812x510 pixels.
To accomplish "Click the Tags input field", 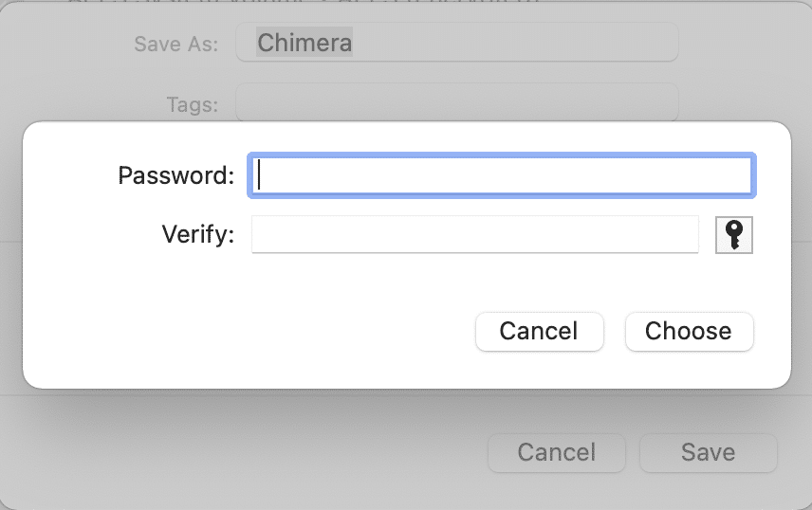I will (456, 102).
